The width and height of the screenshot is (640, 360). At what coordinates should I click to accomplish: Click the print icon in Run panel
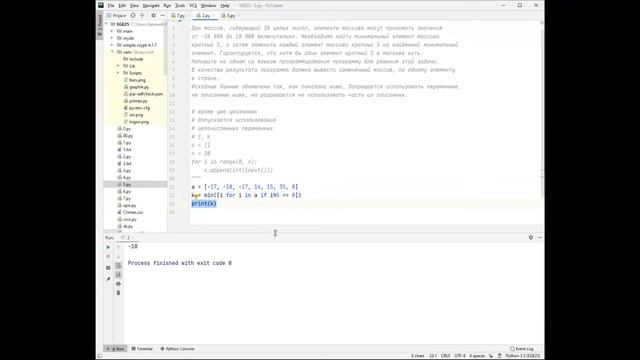coord(118,284)
